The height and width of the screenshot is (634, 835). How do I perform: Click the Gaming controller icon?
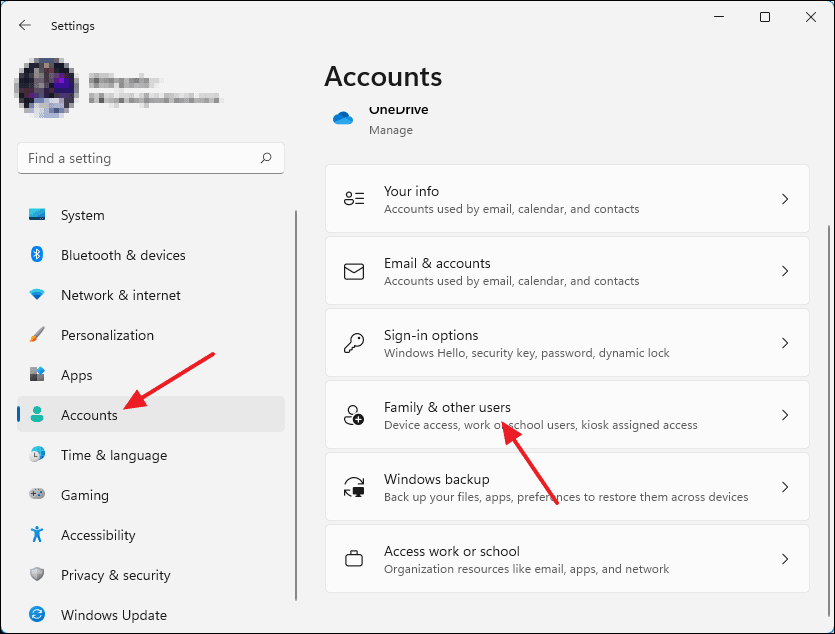pos(37,494)
